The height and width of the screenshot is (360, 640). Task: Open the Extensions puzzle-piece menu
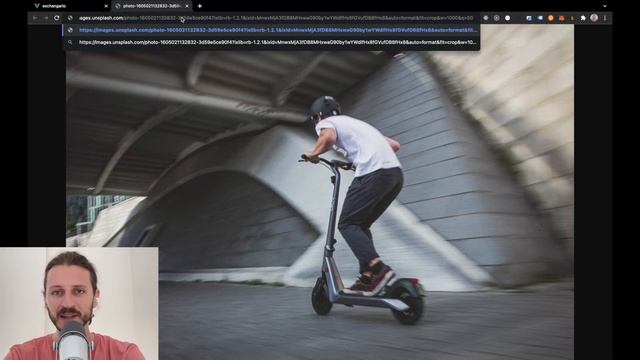click(x=583, y=18)
